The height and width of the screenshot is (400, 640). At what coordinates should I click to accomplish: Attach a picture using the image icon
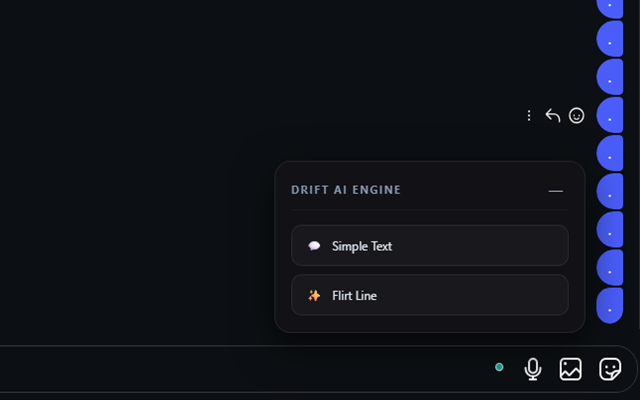[570, 369]
